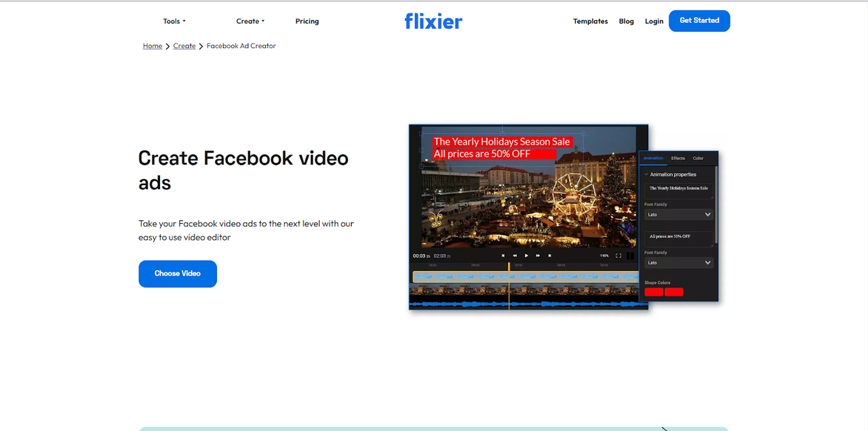Click the orange timeline playhead marker
This screenshot has height=431, width=868.
point(509,267)
